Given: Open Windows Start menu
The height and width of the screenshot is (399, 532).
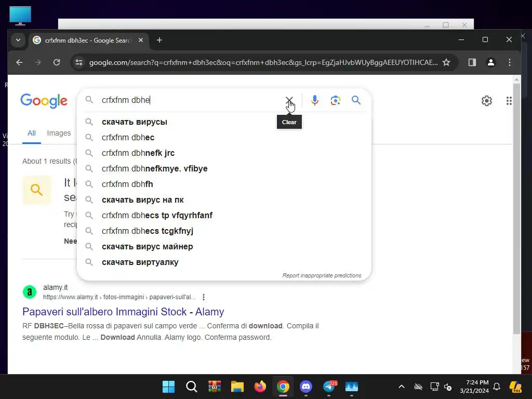Looking at the screenshot, I should (169, 387).
